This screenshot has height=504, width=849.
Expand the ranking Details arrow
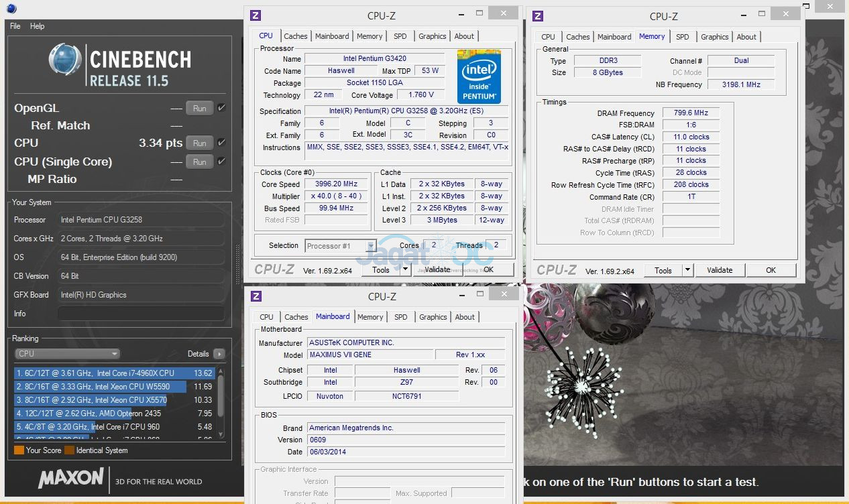click(x=219, y=354)
